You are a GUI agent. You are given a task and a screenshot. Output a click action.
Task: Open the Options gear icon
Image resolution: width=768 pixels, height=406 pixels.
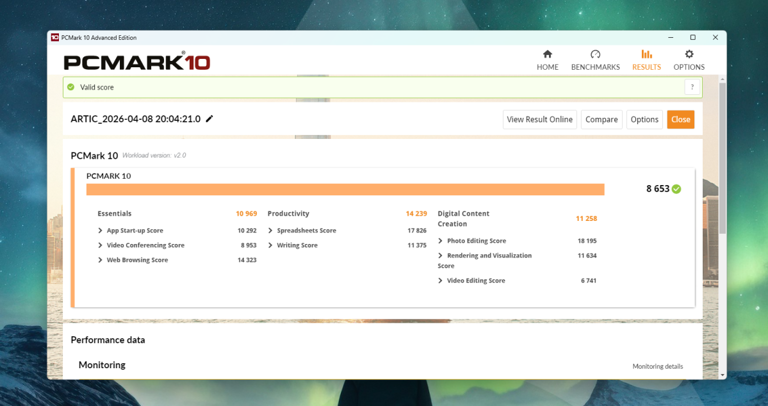click(x=688, y=55)
